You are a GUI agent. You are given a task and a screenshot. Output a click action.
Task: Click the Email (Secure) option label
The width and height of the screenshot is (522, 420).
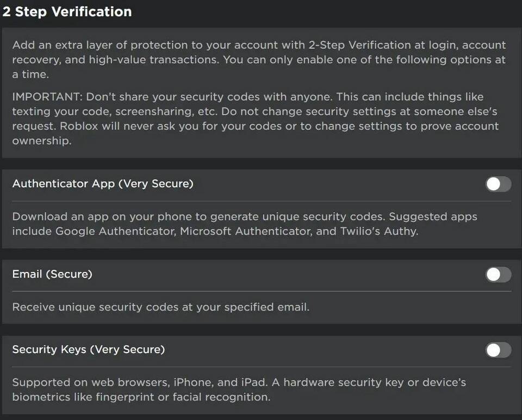click(52, 274)
